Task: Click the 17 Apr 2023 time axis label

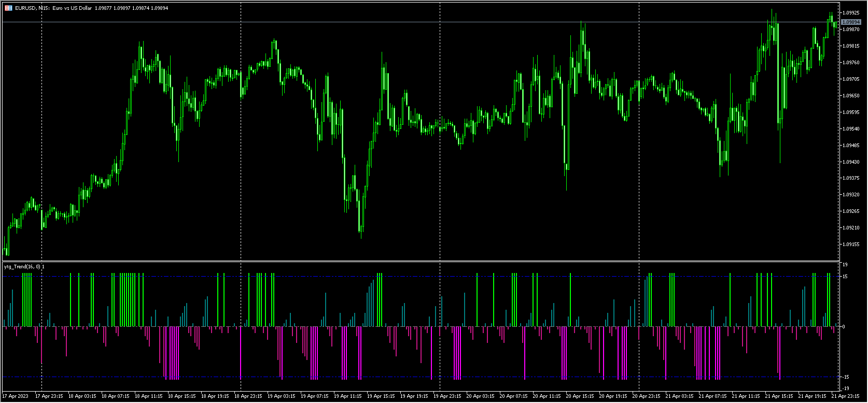Action: pyautogui.click(x=16, y=396)
